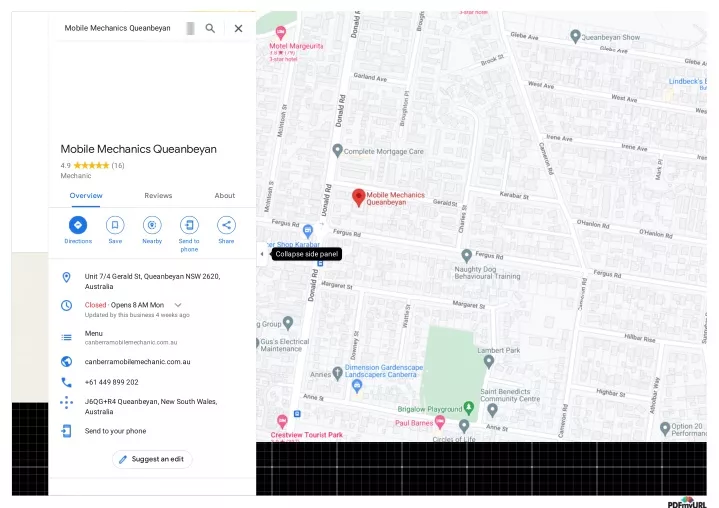The height and width of the screenshot is (508, 719).
Task: Click Motel Margeurita hotel marker
Action: click(280, 33)
